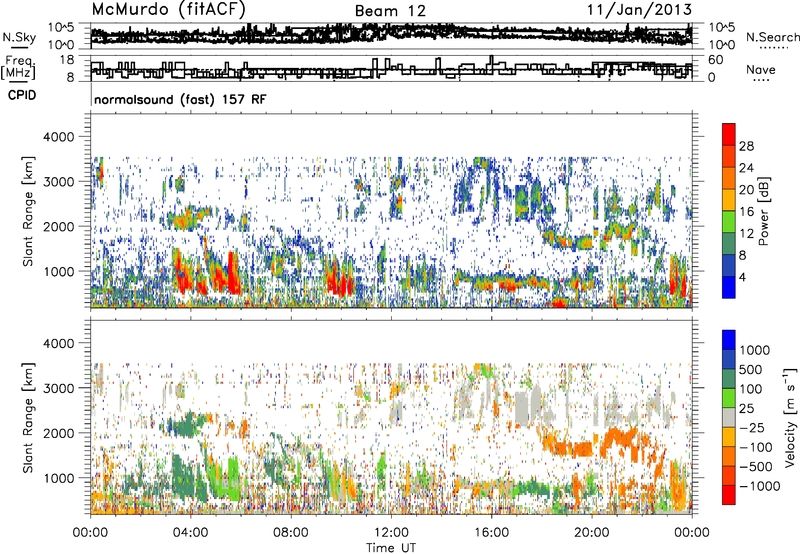Pick the bright blue bottom power colorbar segment

point(729,287)
